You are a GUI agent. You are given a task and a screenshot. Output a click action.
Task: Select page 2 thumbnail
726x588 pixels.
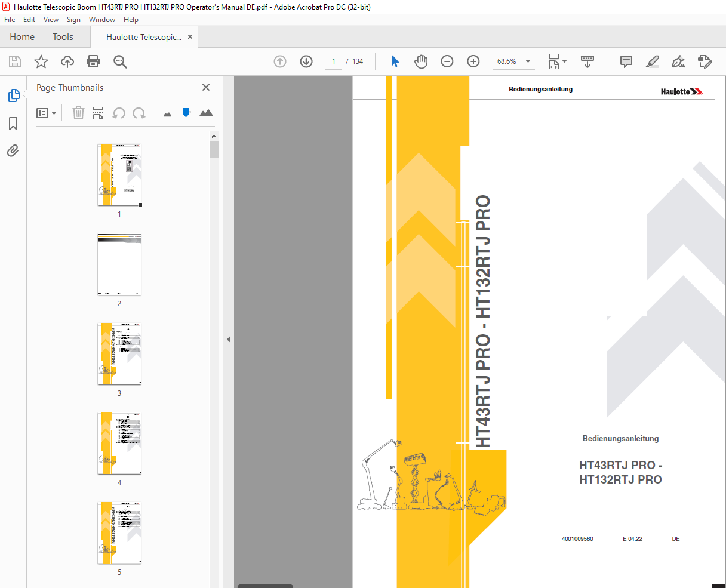pos(119,264)
